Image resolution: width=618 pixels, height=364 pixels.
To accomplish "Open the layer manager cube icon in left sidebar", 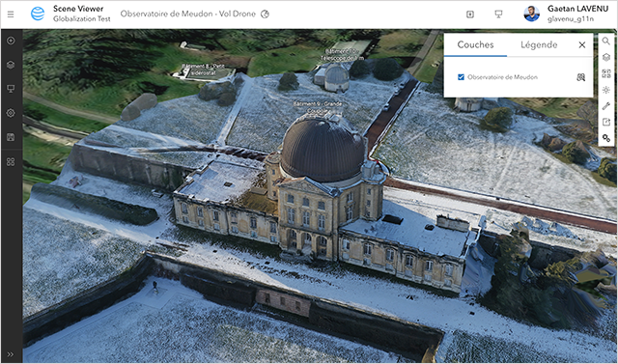I will coord(11,65).
